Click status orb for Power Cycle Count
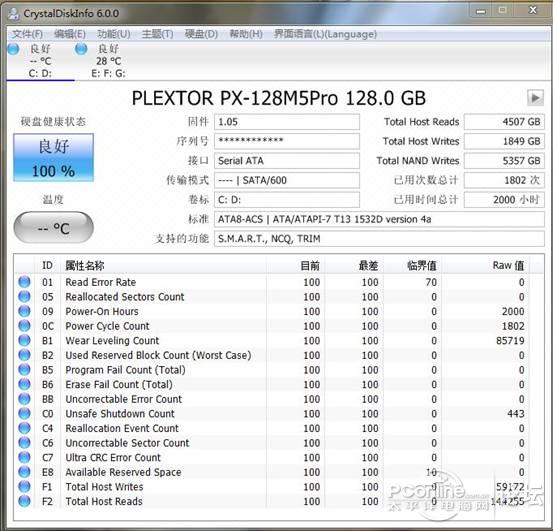 pos(24,326)
